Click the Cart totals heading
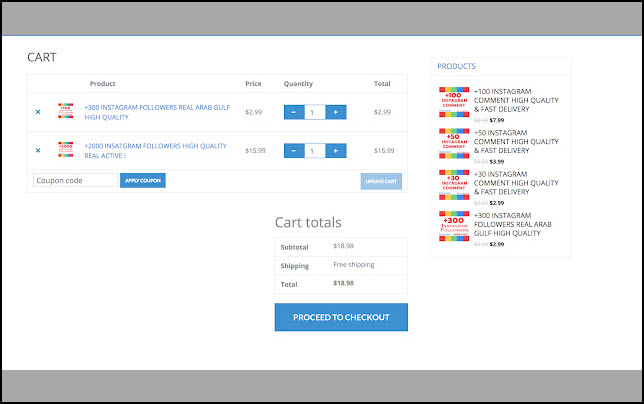This screenshot has height=404, width=644. pos(308,223)
